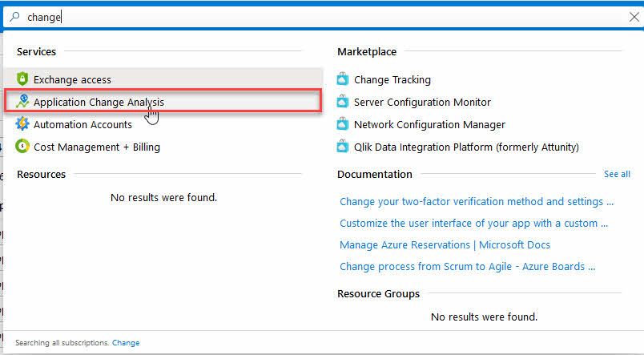The height and width of the screenshot is (355, 644).
Task: Click the Automation Accounts gear icon
Action: pyautogui.click(x=22, y=124)
